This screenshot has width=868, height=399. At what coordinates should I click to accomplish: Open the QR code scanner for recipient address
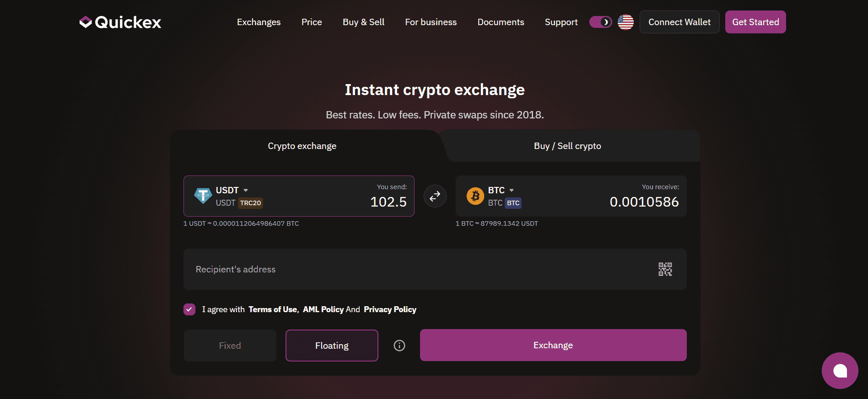click(665, 269)
